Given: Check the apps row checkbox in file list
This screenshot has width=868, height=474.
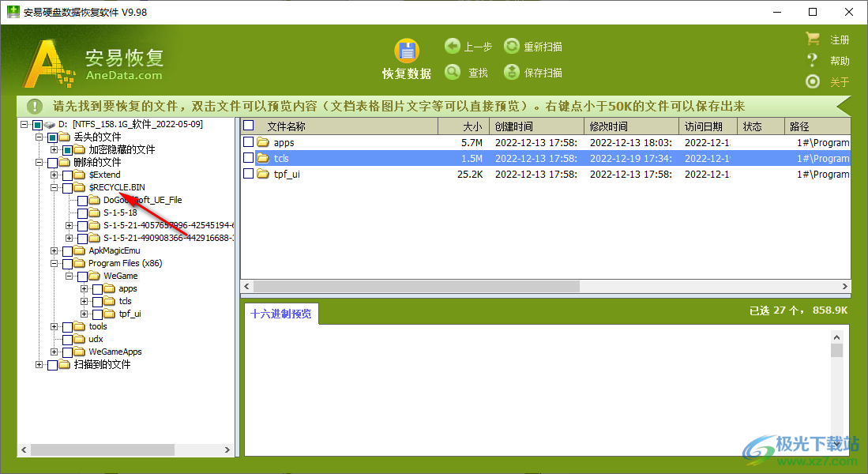Looking at the screenshot, I should coord(249,142).
